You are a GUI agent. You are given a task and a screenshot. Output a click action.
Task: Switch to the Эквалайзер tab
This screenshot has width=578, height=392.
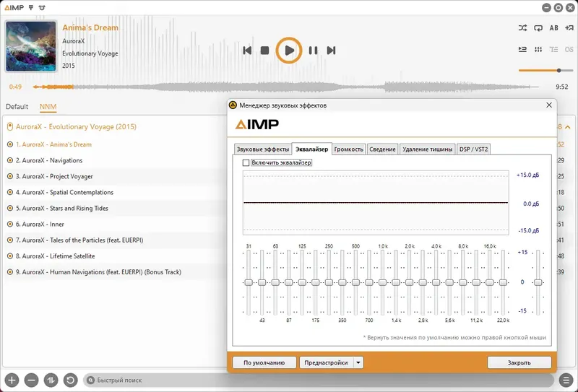tap(312, 149)
